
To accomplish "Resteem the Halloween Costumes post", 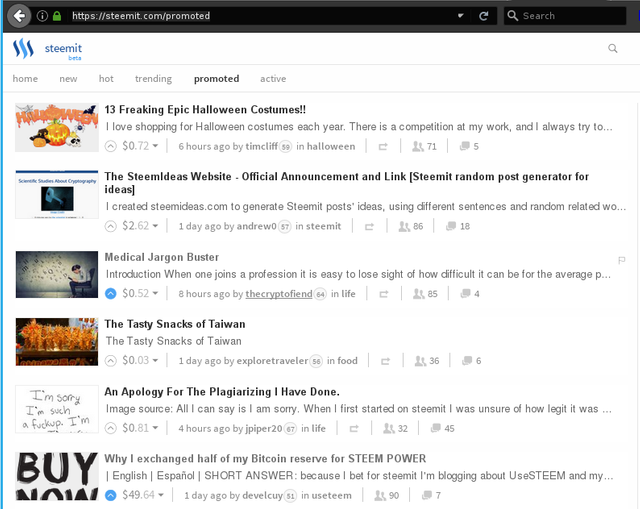I will (383, 147).
